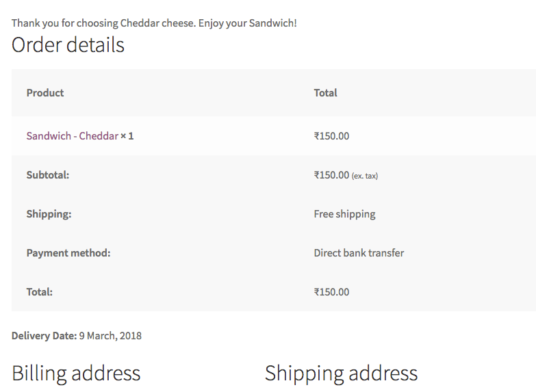Click the Subtotal label
536x392 pixels.
(48, 175)
